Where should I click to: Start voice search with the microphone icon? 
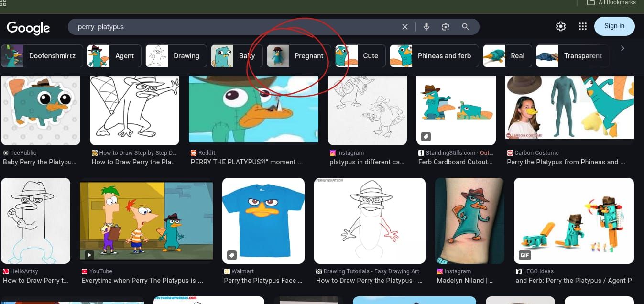click(426, 27)
